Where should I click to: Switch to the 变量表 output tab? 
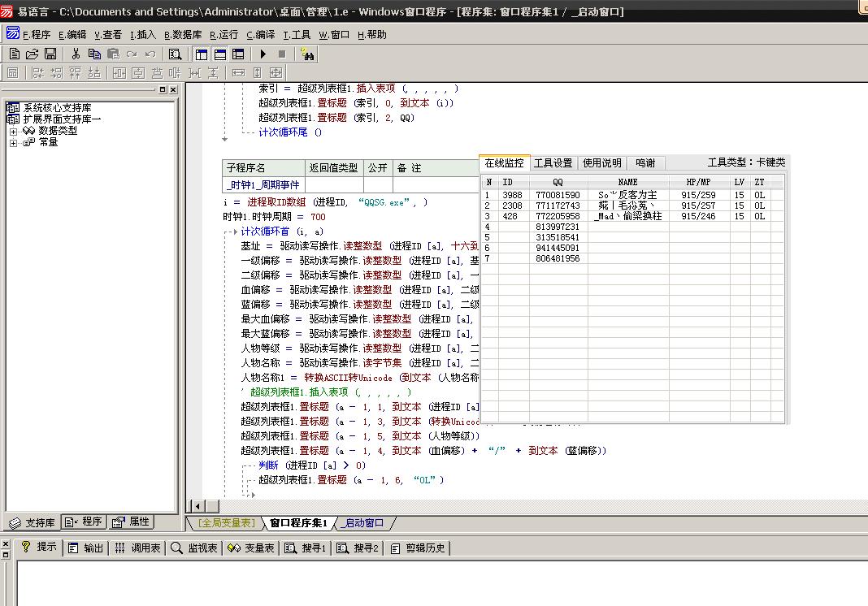(251, 548)
